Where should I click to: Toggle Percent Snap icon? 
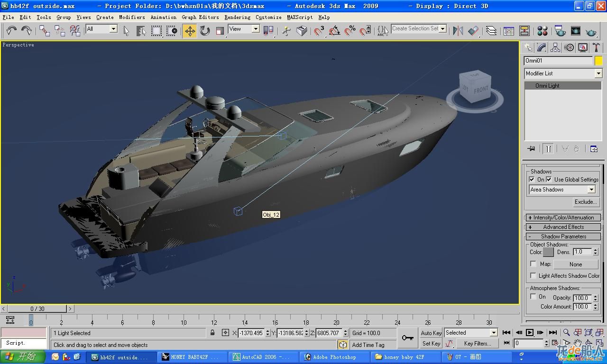tap(350, 31)
